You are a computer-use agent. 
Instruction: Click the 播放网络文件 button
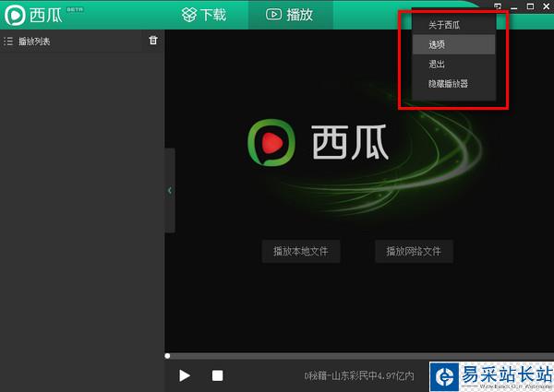(414, 251)
